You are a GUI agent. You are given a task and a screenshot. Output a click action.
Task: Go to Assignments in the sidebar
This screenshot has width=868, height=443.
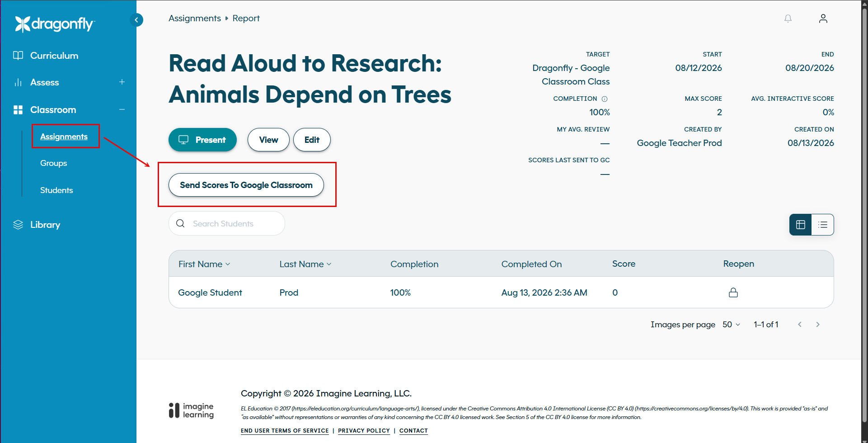click(64, 137)
